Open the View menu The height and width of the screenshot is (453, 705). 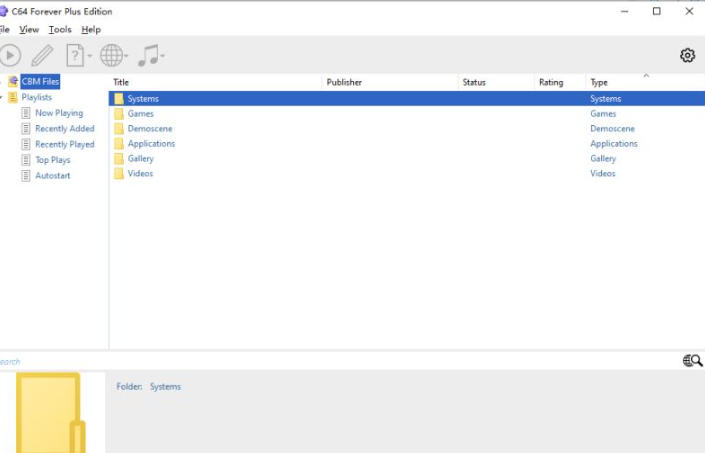(29, 30)
